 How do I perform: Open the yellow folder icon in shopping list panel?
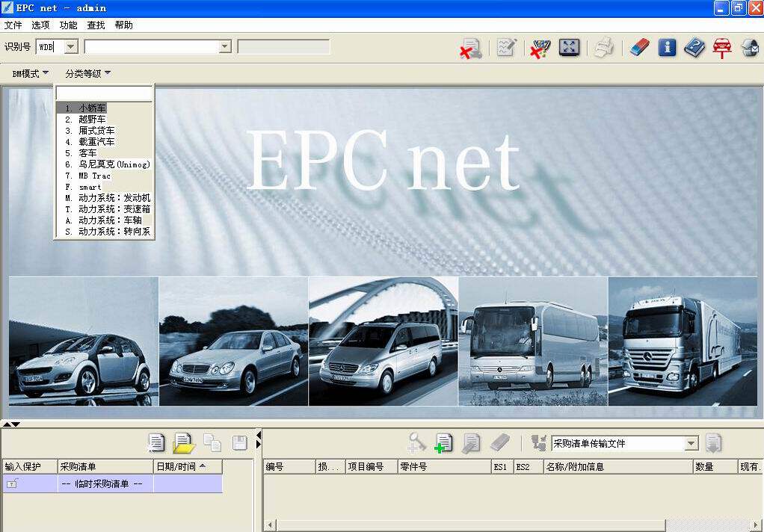[x=184, y=443]
